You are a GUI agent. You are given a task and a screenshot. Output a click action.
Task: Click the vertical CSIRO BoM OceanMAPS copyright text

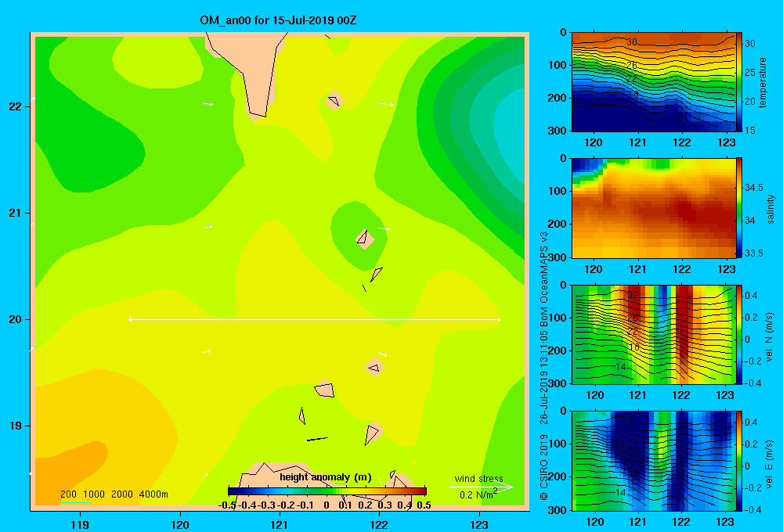pos(544,365)
